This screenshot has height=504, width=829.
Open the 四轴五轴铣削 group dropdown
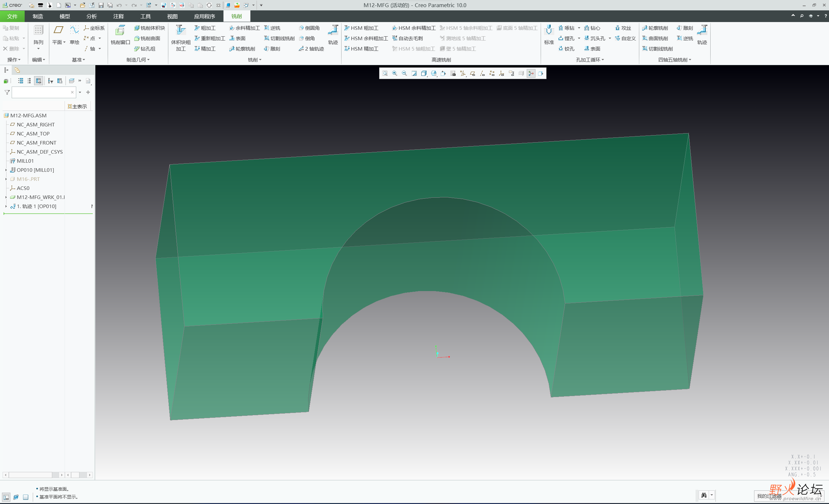tap(675, 60)
